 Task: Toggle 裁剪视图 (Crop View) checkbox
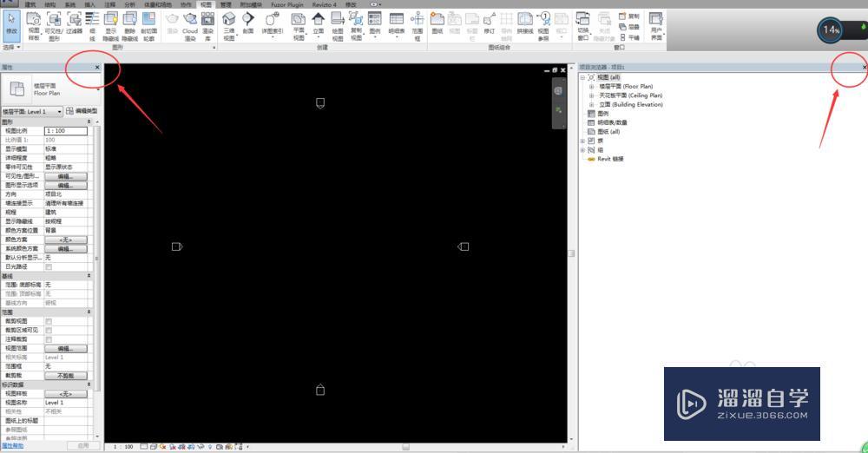coord(49,321)
